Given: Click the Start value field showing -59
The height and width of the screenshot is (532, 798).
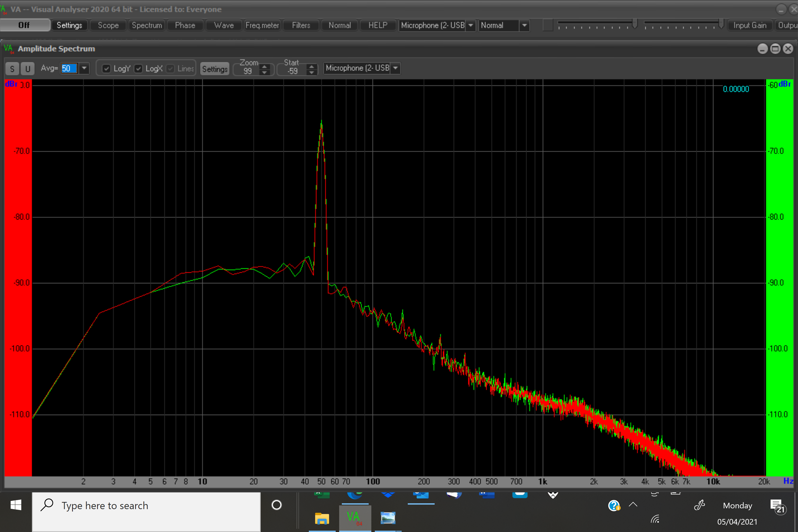Looking at the screenshot, I should [292, 71].
